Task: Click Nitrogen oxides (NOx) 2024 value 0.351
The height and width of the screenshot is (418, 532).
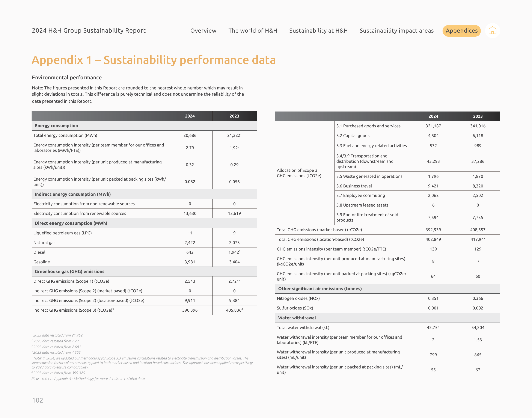Action: (433, 298)
